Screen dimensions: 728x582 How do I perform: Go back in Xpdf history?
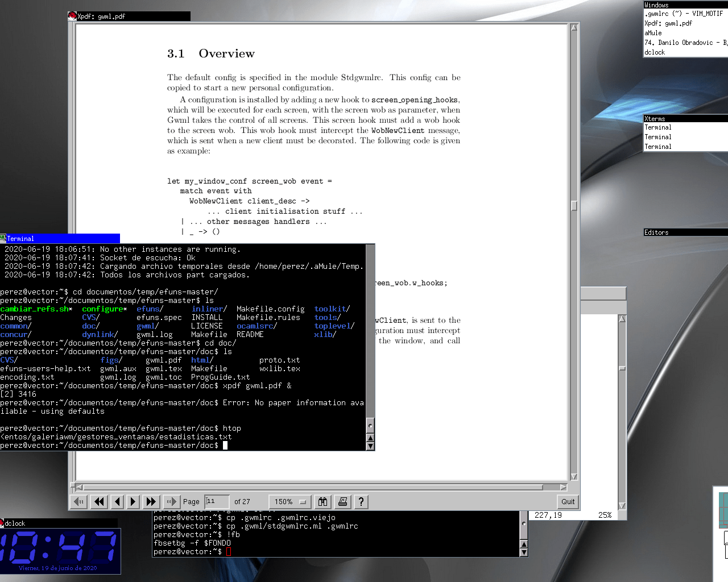pos(80,501)
